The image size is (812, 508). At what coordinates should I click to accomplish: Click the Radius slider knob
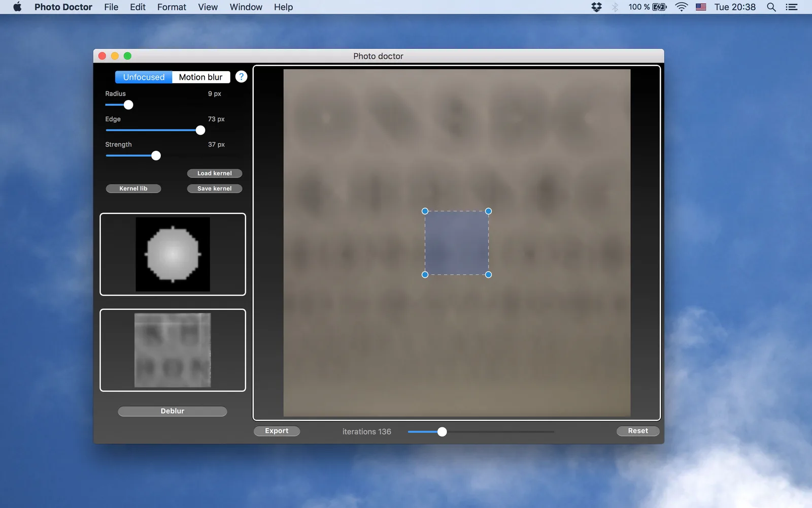[128, 105]
